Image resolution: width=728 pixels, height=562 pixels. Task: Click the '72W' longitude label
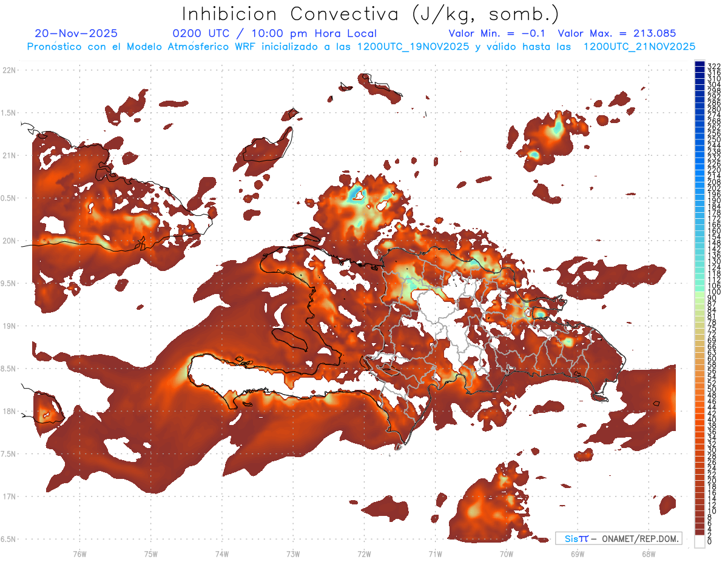click(364, 554)
